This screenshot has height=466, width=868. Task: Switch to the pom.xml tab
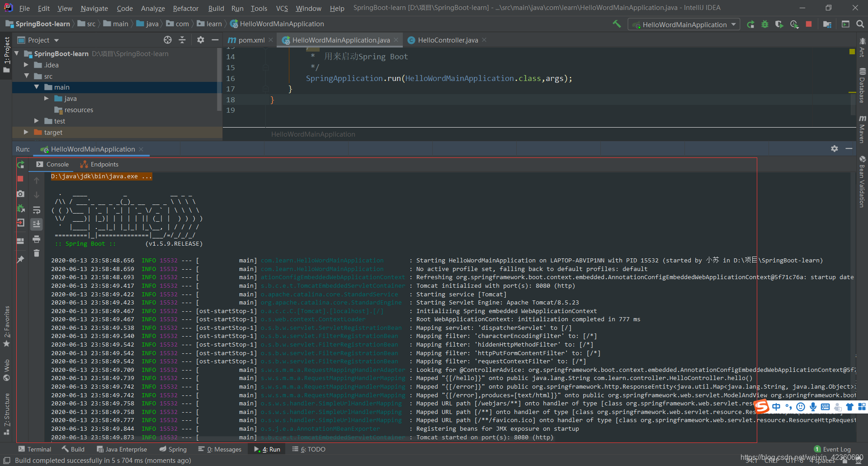click(247, 40)
